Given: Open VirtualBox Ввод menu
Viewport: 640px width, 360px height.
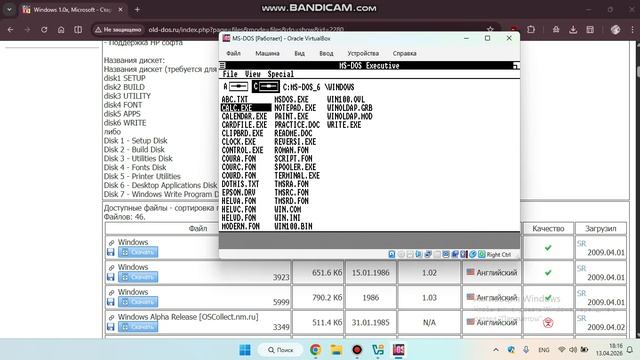Looking at the screenshot, I should pos(326,53).
